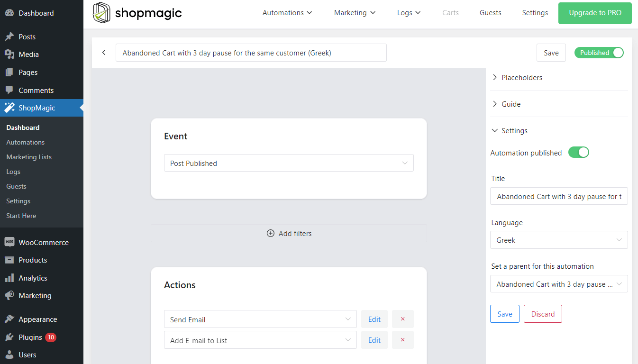This screenshot has height=364, width=638.
Task: Open Dashboard in ShopMagic submenu
Action: 23,127
